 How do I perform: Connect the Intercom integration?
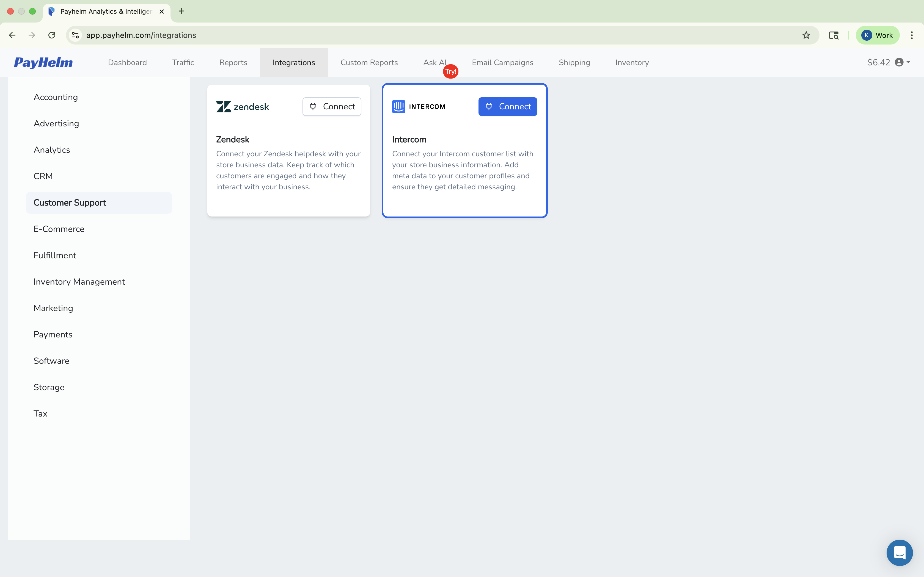[x=507, y=107]
